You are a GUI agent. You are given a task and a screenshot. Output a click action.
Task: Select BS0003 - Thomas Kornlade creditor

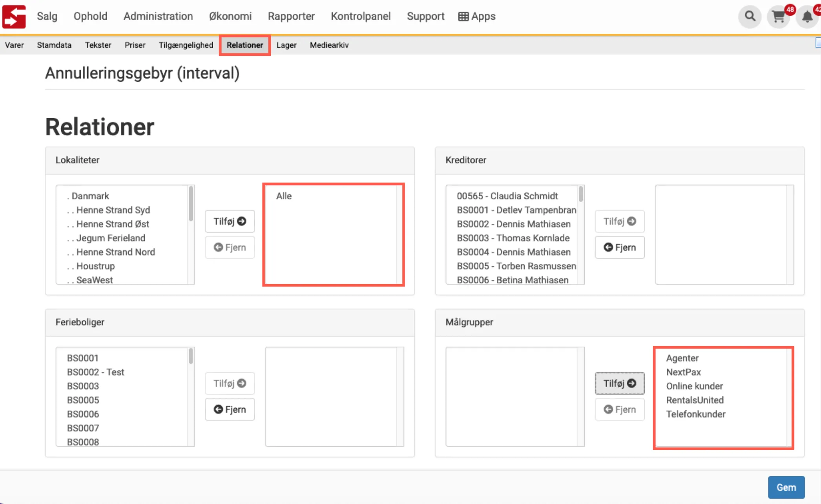[x=513, y=238]
